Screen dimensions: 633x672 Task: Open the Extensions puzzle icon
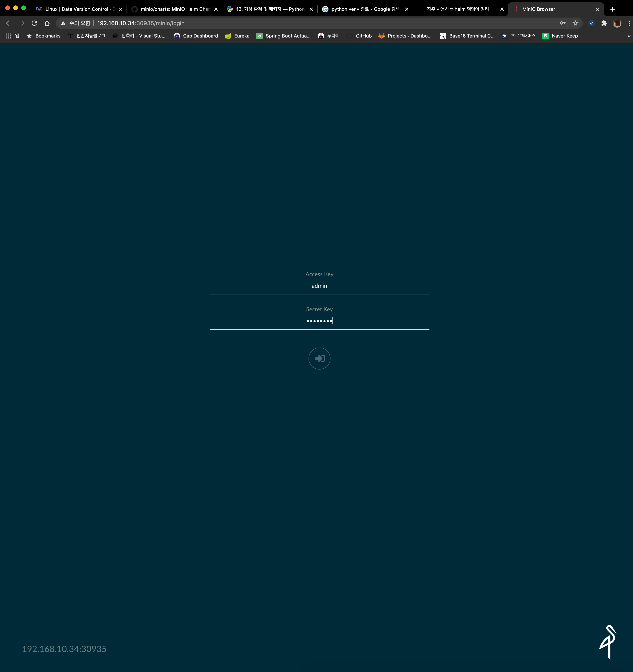pyautogui.click(x=604, y=23)
